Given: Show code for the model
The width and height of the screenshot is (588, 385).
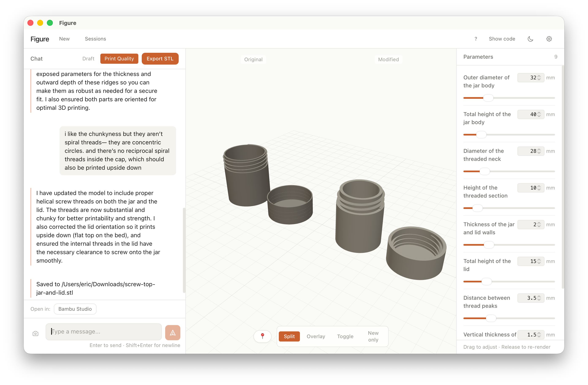Looking at the screenshot, I should [x=502, y=39].
